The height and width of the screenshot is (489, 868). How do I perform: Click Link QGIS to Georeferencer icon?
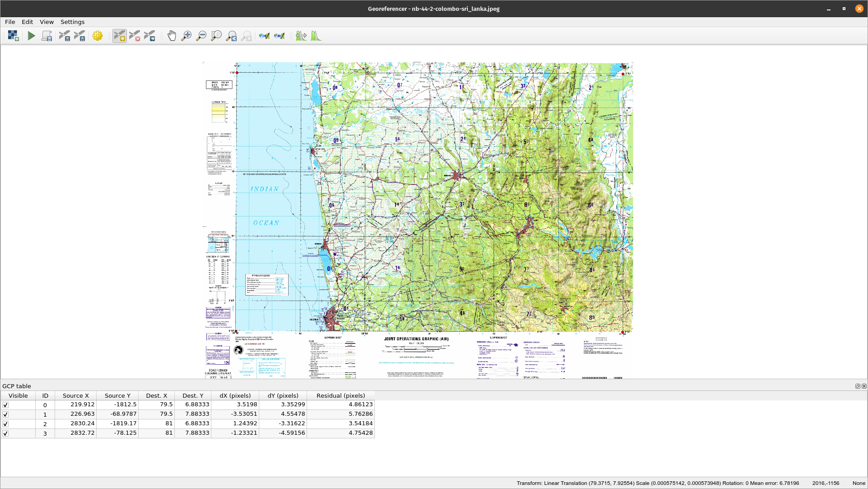click(279, 36)
